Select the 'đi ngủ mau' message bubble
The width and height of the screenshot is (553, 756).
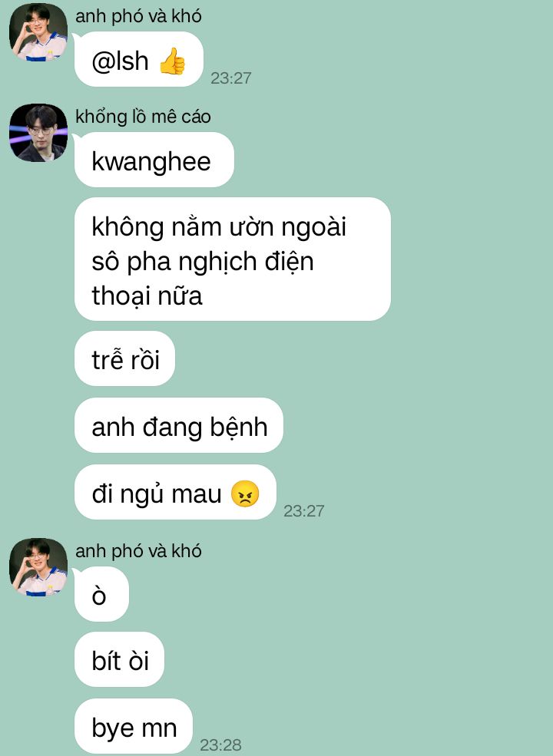[x=175, y=492]
